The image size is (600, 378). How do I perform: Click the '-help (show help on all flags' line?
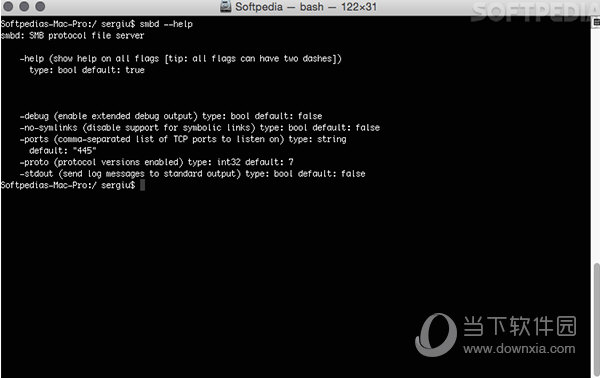pyautogui.click(x=181, y=59)
